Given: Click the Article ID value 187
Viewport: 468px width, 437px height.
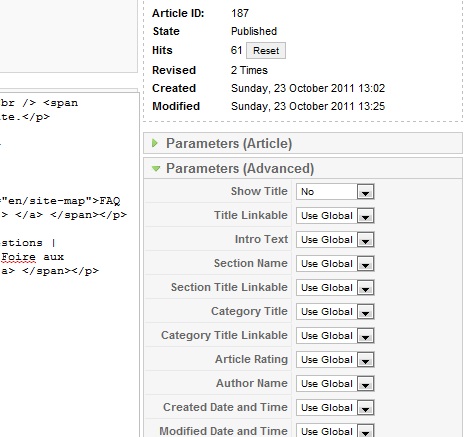Looking at the screenshot, I should pyautogui.click(x=240, y=13).
